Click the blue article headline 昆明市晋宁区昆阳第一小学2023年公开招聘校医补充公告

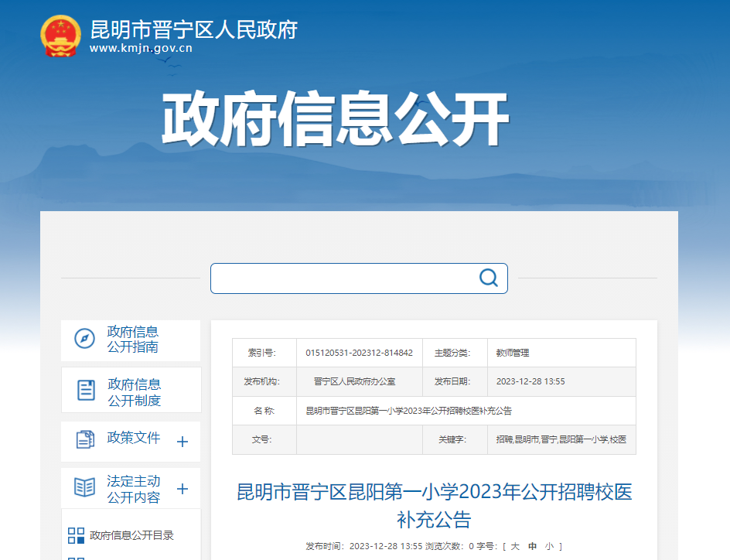tap(434, 506)
